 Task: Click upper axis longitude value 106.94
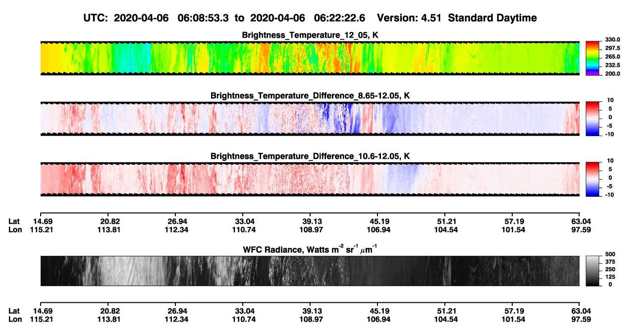(377, 230)
